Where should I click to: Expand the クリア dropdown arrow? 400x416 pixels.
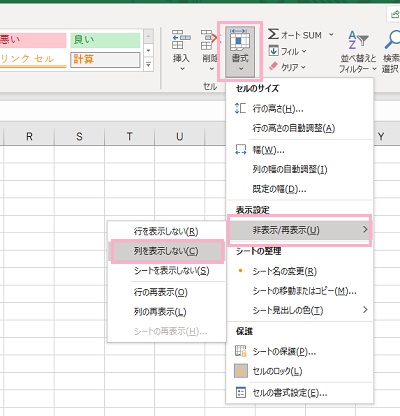303,67
